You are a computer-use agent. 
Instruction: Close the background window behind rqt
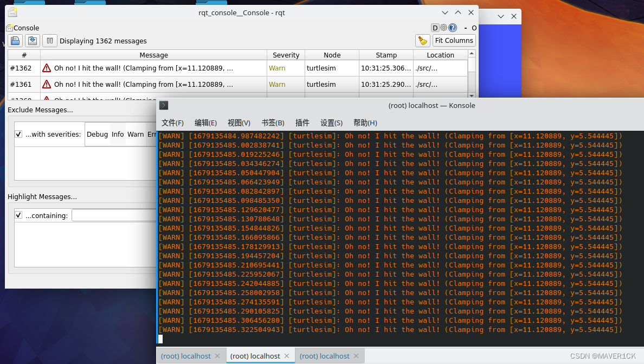pos(514,16)
